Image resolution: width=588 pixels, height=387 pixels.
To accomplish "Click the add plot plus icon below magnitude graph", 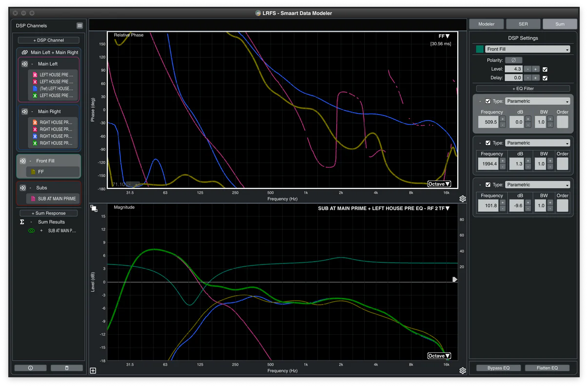I will pyautogui.click(x=93, y=371).
